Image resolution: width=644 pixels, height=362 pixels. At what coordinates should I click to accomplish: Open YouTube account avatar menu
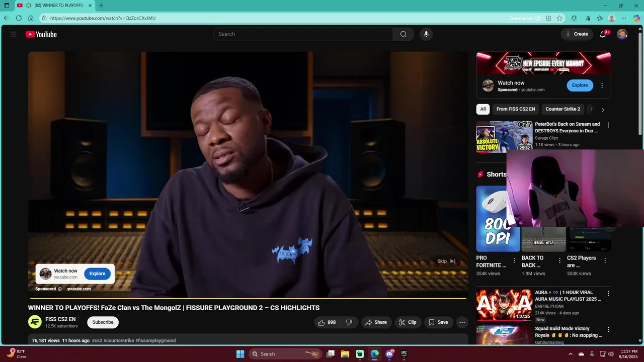622,34
